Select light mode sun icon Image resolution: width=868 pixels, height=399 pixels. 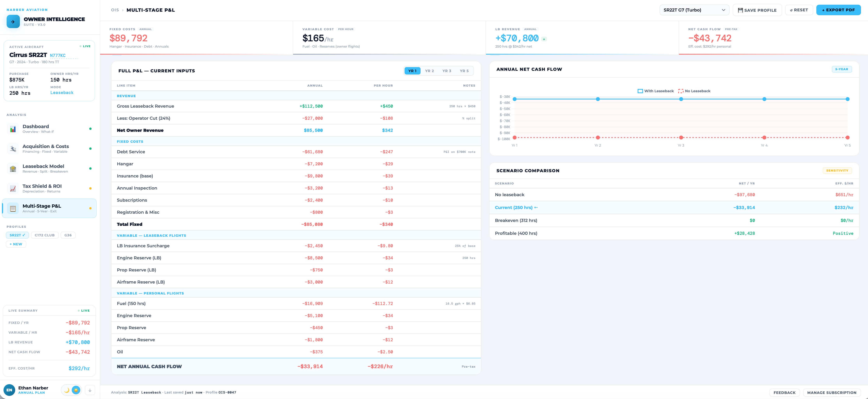coord(76,390)
